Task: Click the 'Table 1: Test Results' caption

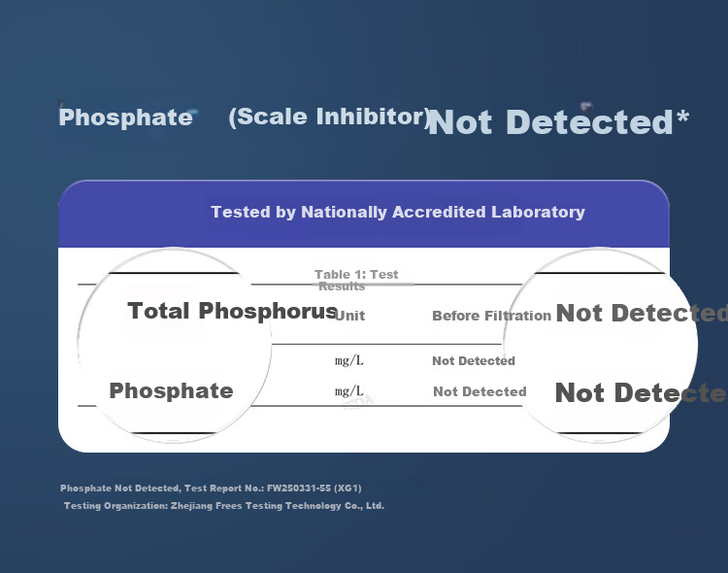Action: (x=356, y=281)
